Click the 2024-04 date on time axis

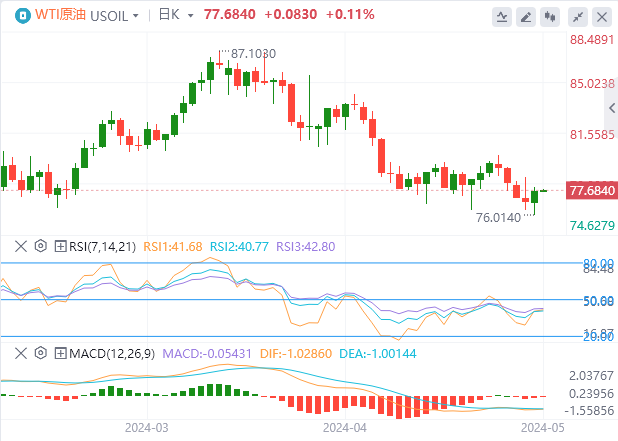click(x=344, y=426)
